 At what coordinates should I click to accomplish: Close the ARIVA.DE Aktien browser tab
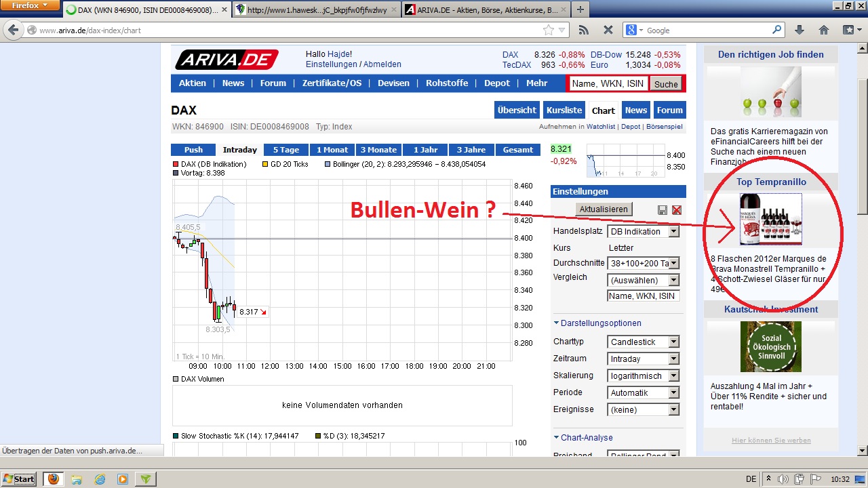564,10
